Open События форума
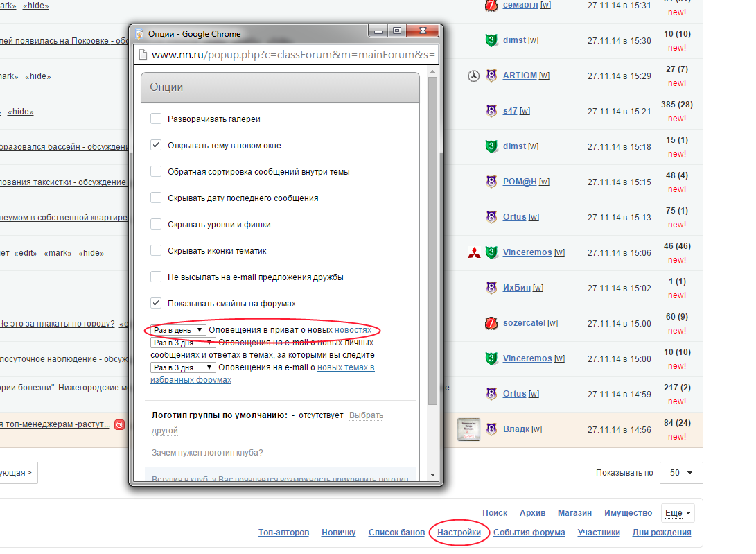756x554 pixels. (x=529, y=533)
